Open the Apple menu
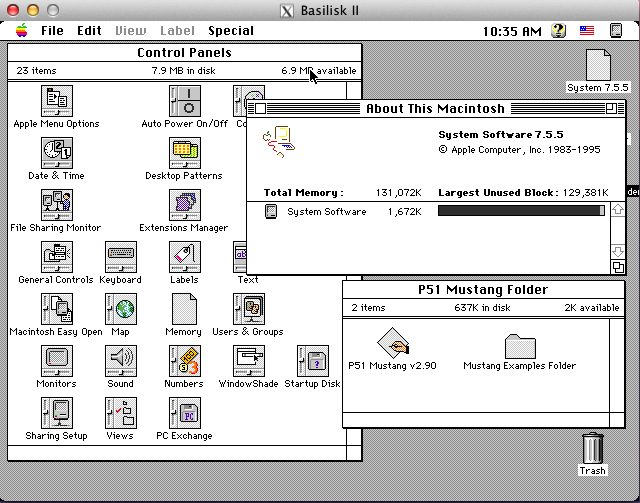640x503 pixels. pyautogui.click(x=21, y=31)
